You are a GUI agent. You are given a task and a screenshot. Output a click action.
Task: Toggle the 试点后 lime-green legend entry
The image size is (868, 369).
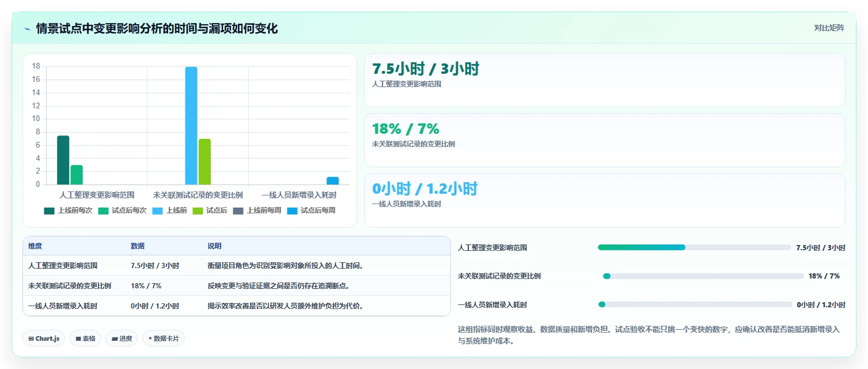[x=210, y=210]
